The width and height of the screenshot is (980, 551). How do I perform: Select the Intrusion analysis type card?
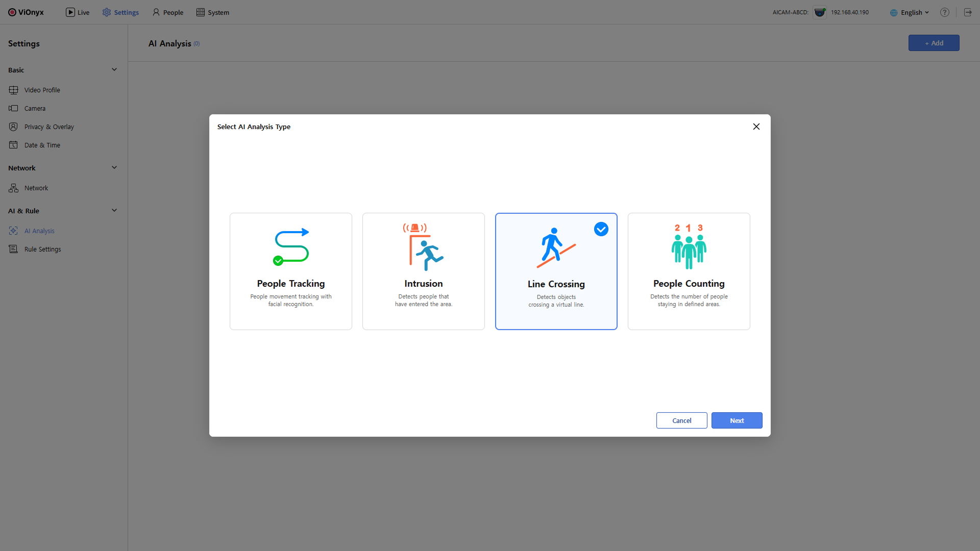pos(424,271)
